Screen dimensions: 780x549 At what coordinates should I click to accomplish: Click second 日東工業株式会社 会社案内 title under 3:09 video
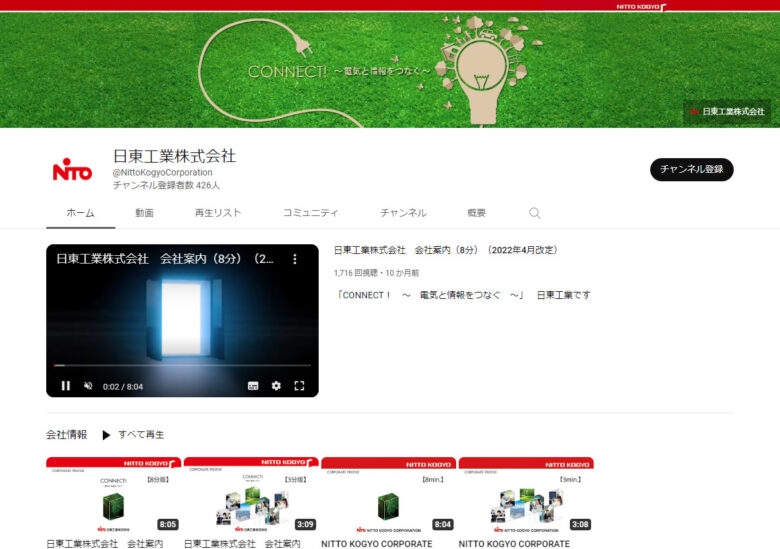pyautogui.click(x=242, y=544)
